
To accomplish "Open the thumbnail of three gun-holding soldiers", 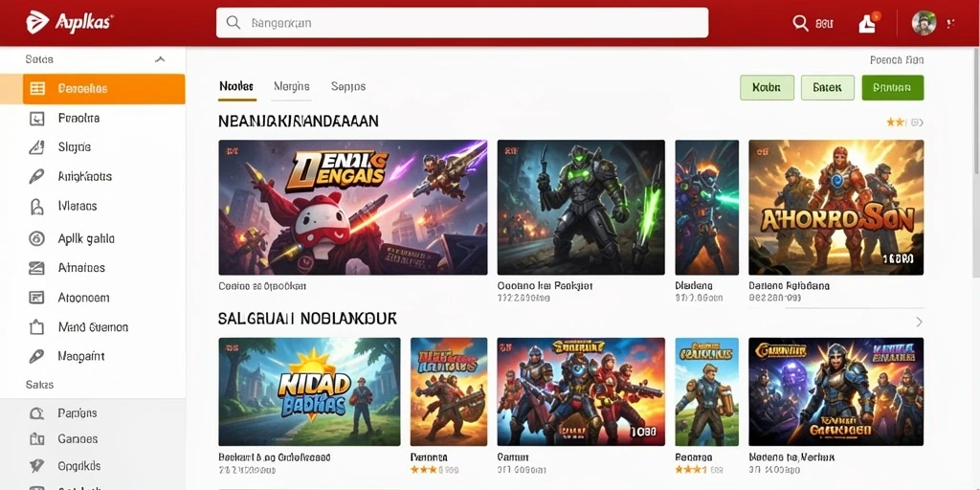I will coord(581,391).
